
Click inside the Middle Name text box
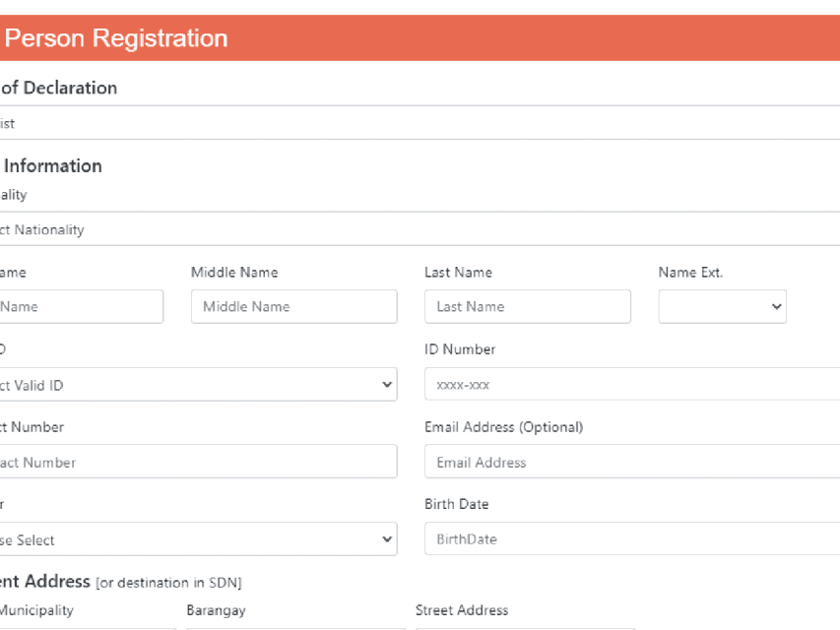tap(293, 306)
